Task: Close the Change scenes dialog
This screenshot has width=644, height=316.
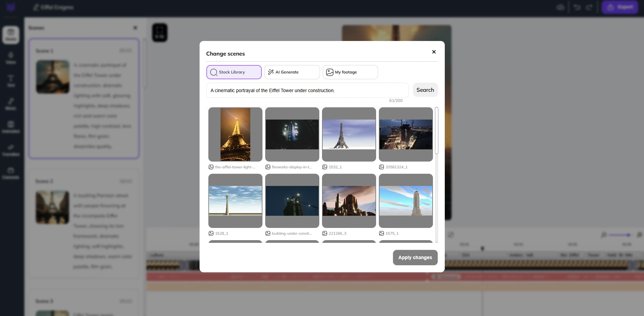Action: [x=434, y=52]
